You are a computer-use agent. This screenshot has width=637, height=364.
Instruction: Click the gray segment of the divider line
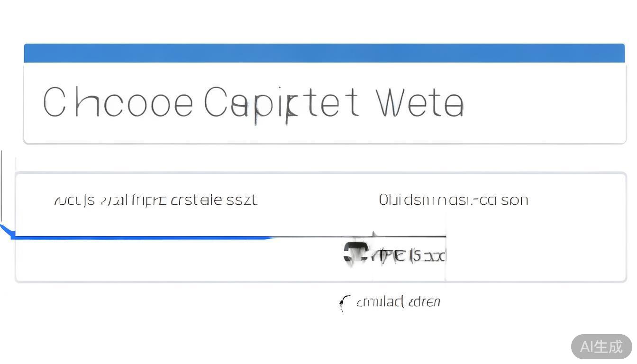pos(408,236)
